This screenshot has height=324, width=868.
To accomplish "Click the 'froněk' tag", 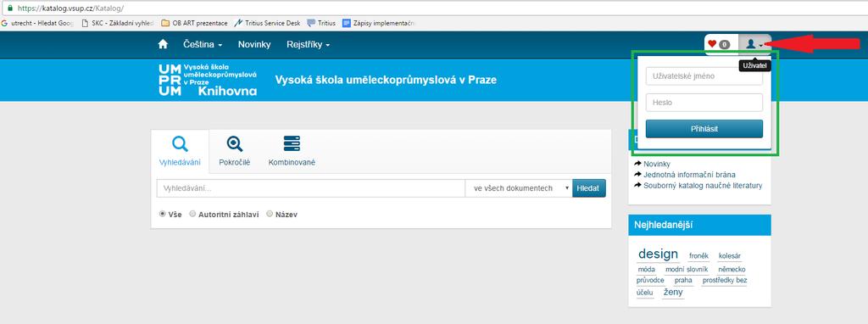I will (x=698, y=256).
